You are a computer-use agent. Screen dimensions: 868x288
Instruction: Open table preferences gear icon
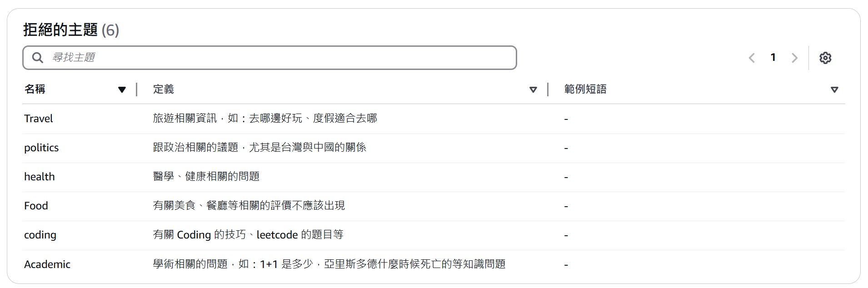click(x=825, y=58)
